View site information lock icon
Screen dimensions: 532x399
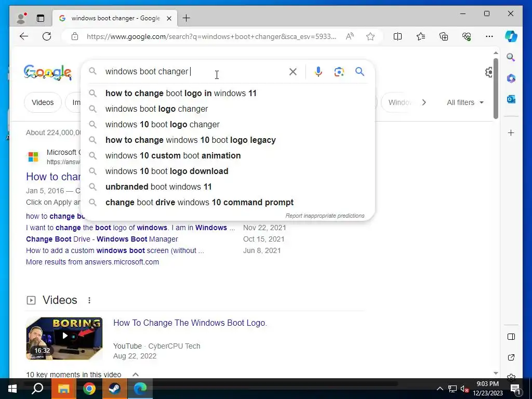(x=75, y=36)
